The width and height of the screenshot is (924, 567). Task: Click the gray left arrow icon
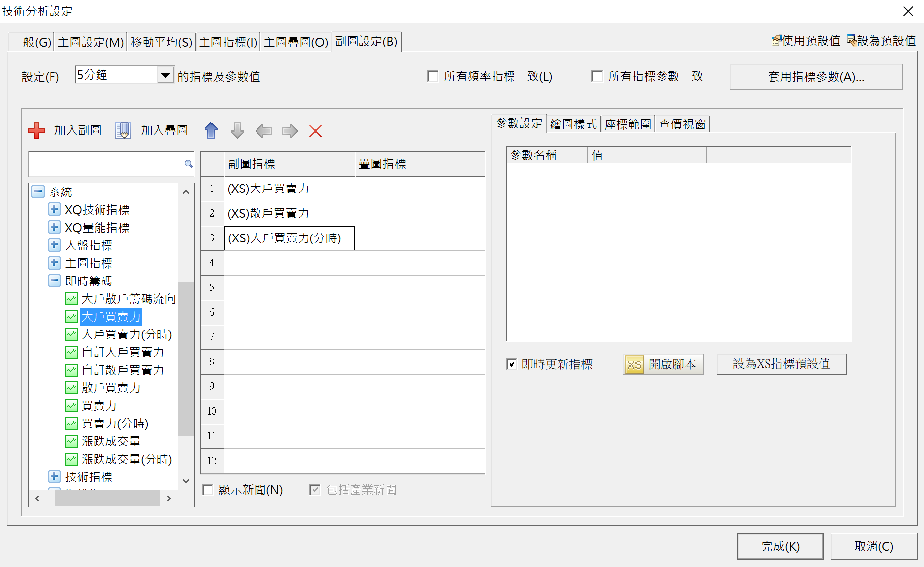coord(263,131)
